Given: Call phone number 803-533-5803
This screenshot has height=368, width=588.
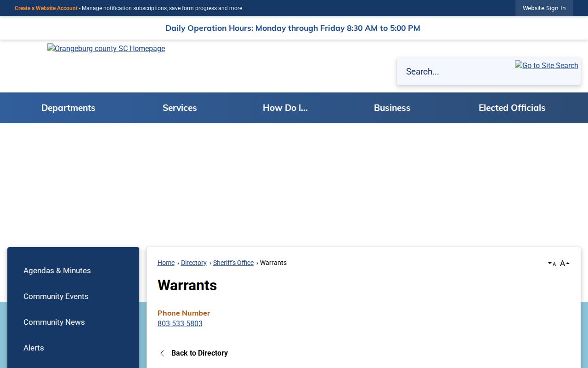Looking at the screenshot, I should tap(180, 323).
